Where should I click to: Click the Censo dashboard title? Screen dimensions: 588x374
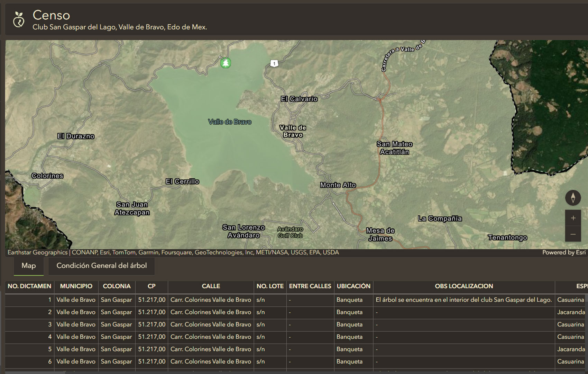51,15
